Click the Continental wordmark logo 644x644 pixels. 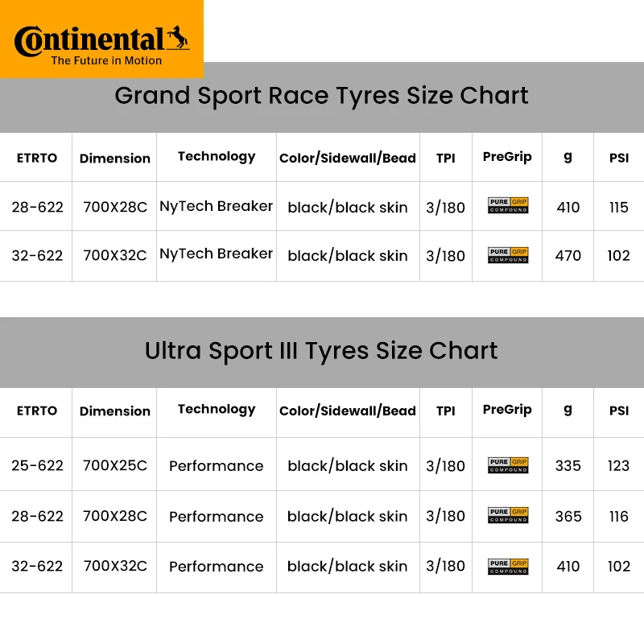pos(89,39)
